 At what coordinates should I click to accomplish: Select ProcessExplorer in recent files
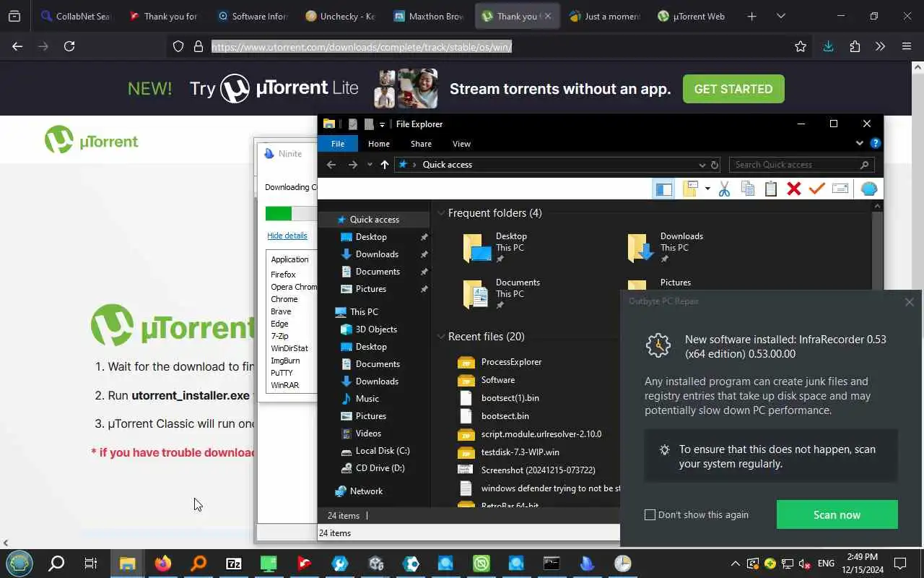pyautogui.click(x=500, y=362)
